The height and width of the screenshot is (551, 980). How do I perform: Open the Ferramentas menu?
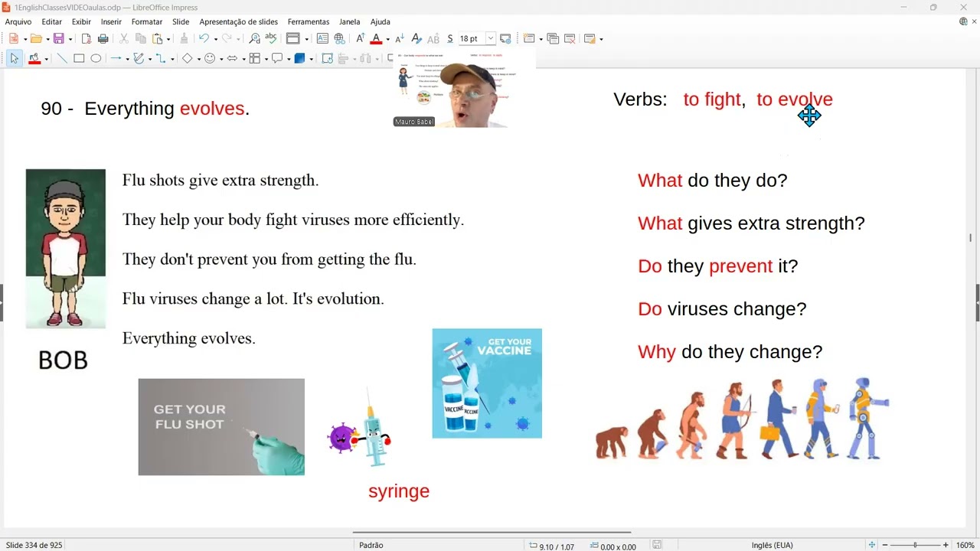click(x=309, y=21)
